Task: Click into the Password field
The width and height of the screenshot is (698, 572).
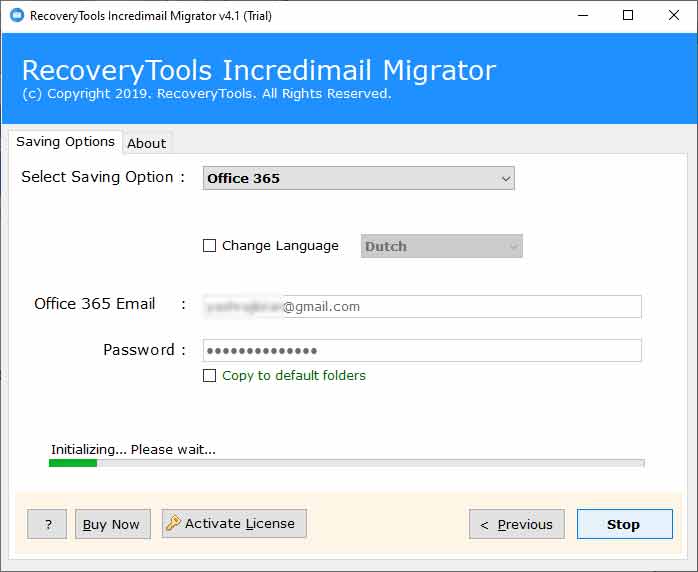Action: click(x=422, y=351)
